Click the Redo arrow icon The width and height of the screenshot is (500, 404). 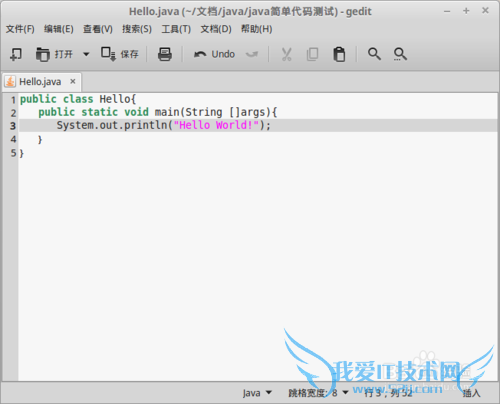[252, 54]
